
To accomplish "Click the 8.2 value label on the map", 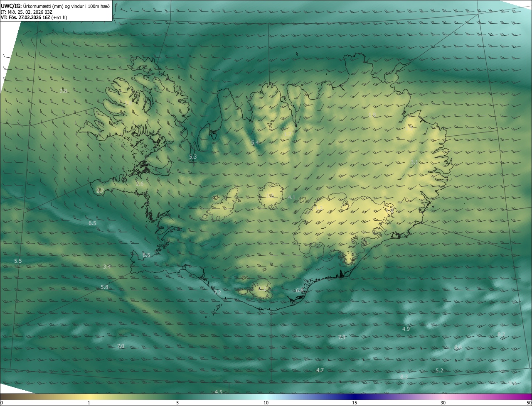I will coord(501,334).
